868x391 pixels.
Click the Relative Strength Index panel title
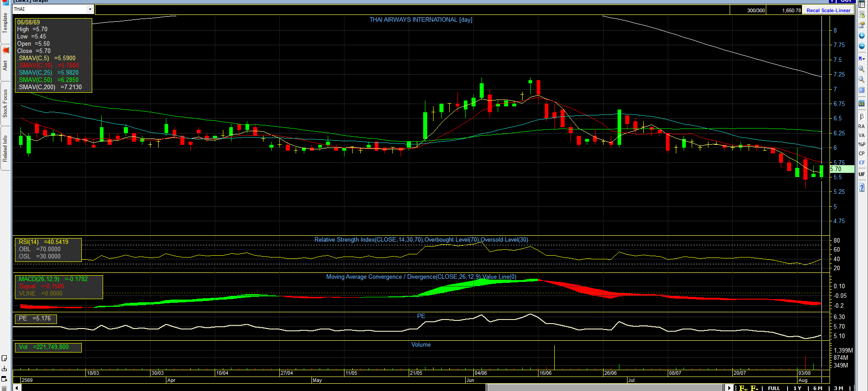pos(421,240)
